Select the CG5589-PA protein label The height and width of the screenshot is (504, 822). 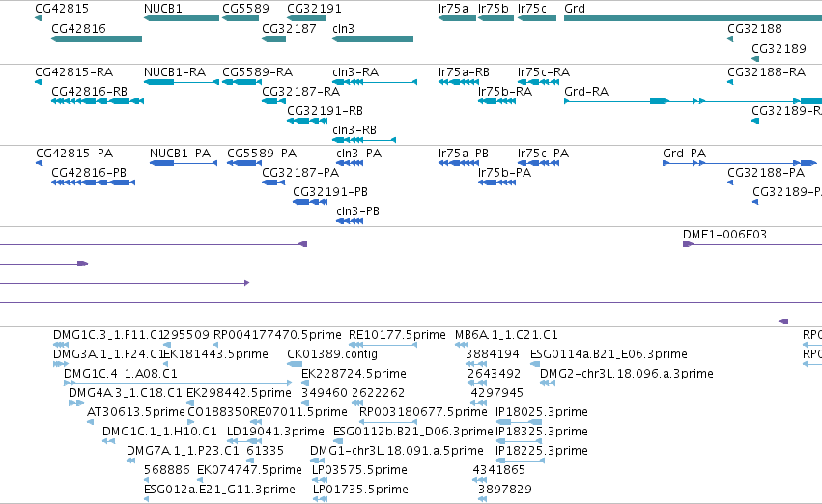coord(262,153)
